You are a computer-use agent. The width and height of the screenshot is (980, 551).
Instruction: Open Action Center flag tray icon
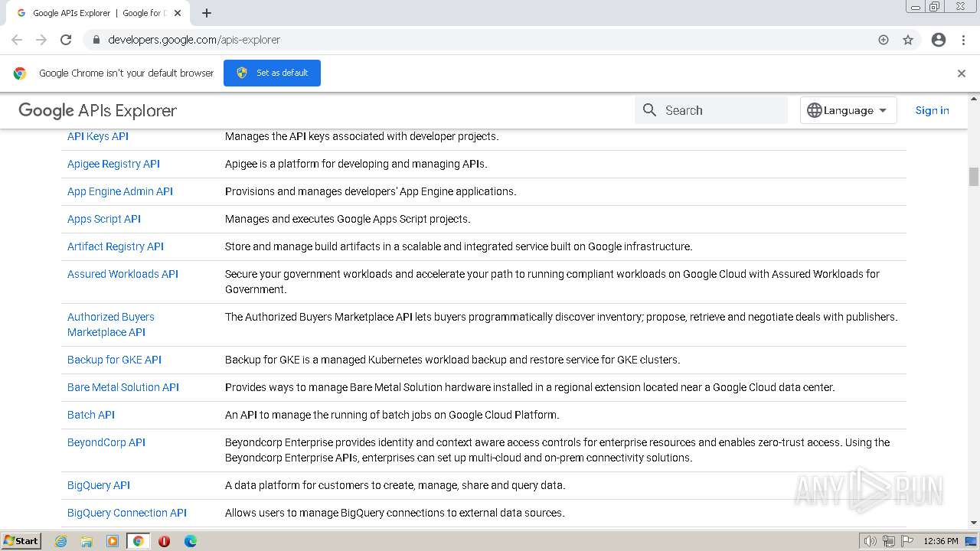pos(907,541)
